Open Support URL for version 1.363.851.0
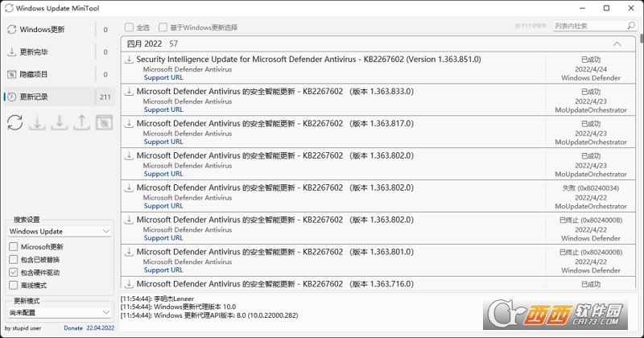This screenshot has height=338, width=644. 163,77
